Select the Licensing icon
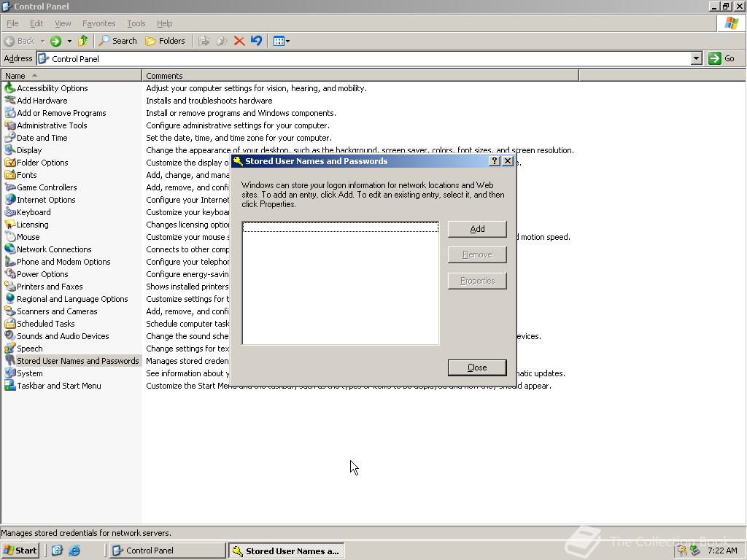This screenshot has width=747, height=560. click(x=10, y=225)
